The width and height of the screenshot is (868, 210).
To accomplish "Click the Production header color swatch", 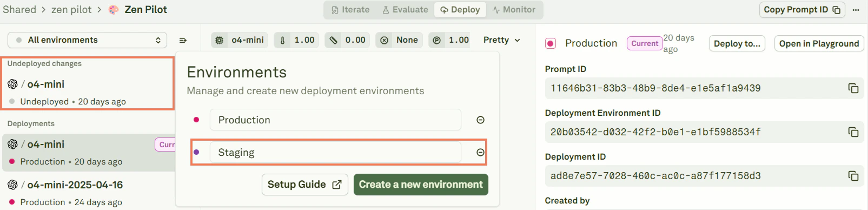I will tap(551, 43).
